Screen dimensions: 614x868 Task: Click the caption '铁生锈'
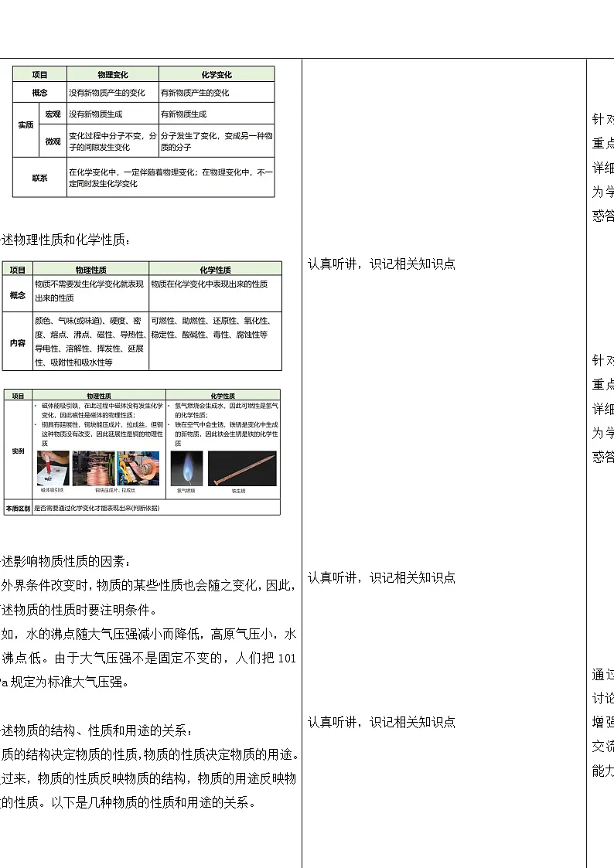click(x=239, y=491)
